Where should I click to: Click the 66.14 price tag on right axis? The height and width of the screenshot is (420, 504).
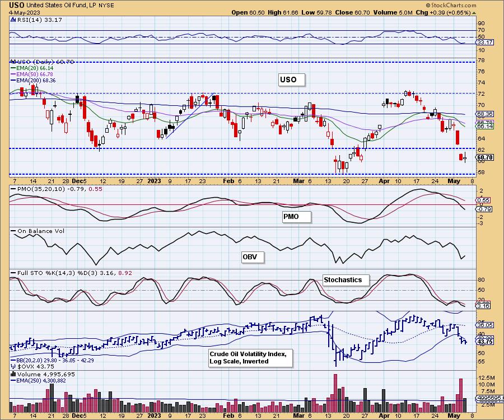pos(485,127)
